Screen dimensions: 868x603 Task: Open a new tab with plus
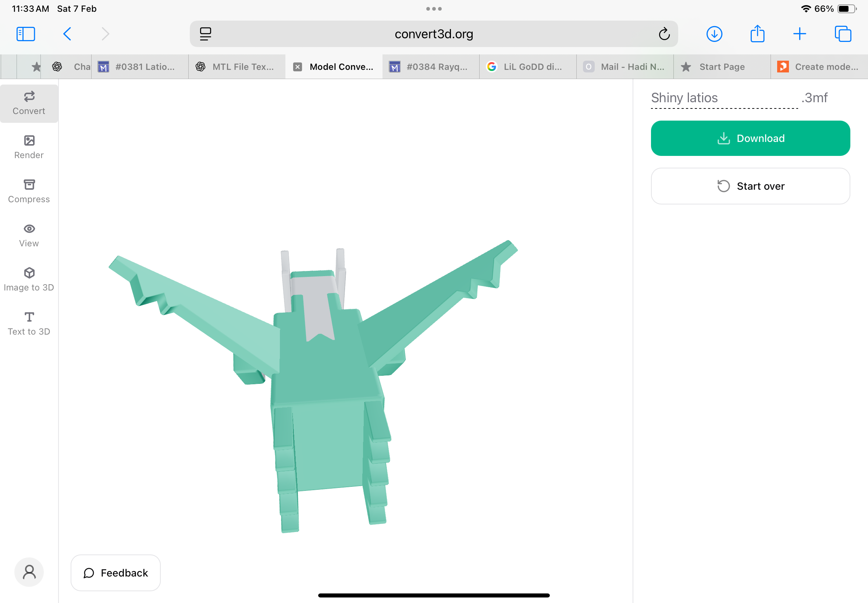point(800,34)
